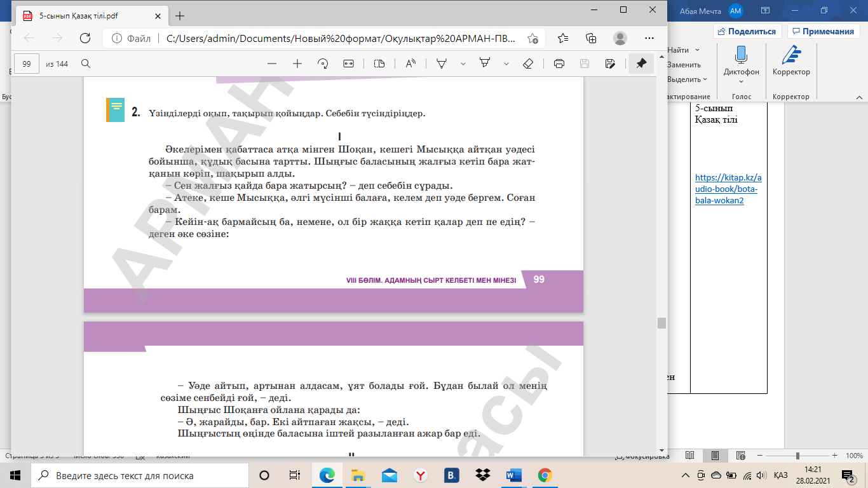This screenshot has height=488, width=868.
Task: Open File Explorer from the taskbar
Action: click(x=358, y=475)
